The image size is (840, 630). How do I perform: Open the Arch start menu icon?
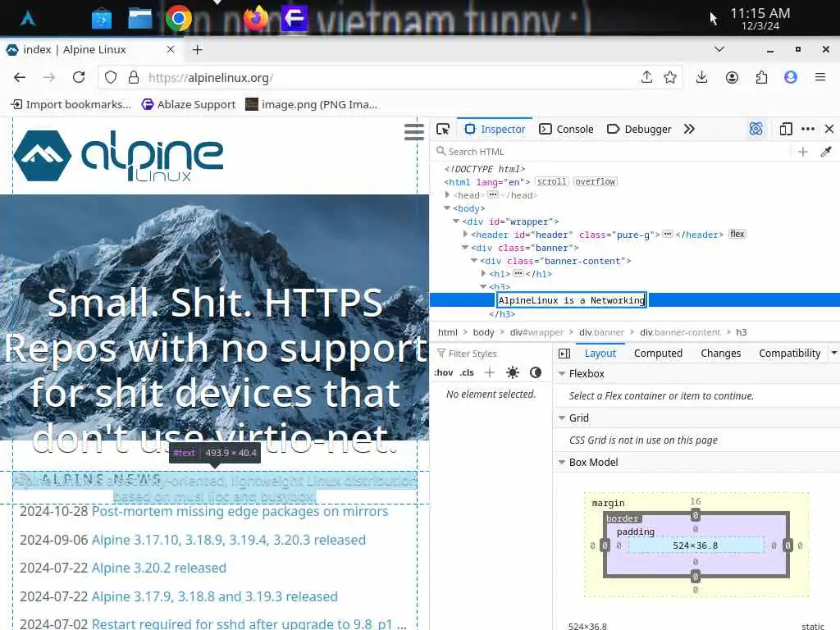pyautogui.click(x=28, y=19)
